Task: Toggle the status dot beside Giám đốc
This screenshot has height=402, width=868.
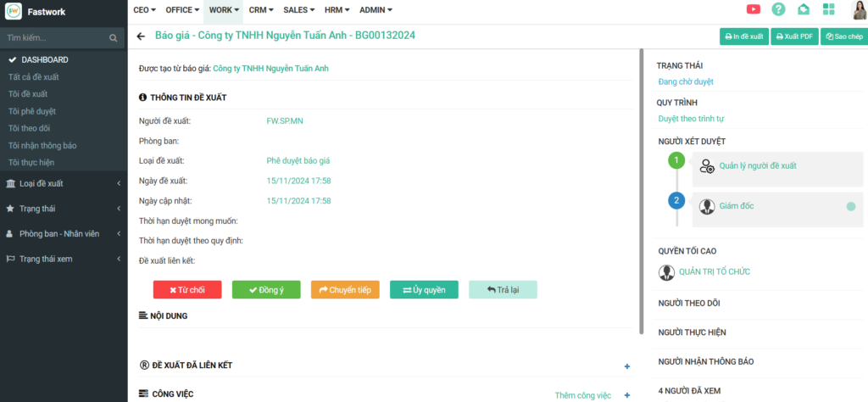Action: [850, 206]
